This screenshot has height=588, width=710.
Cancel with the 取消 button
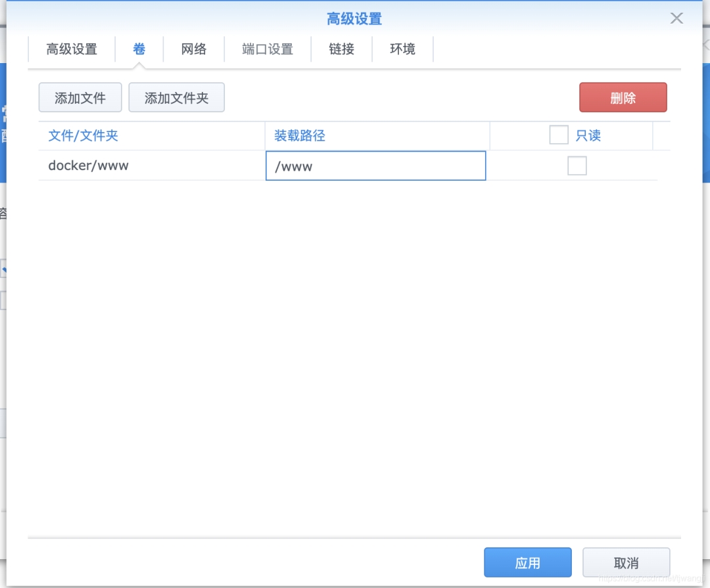(627, 562)
